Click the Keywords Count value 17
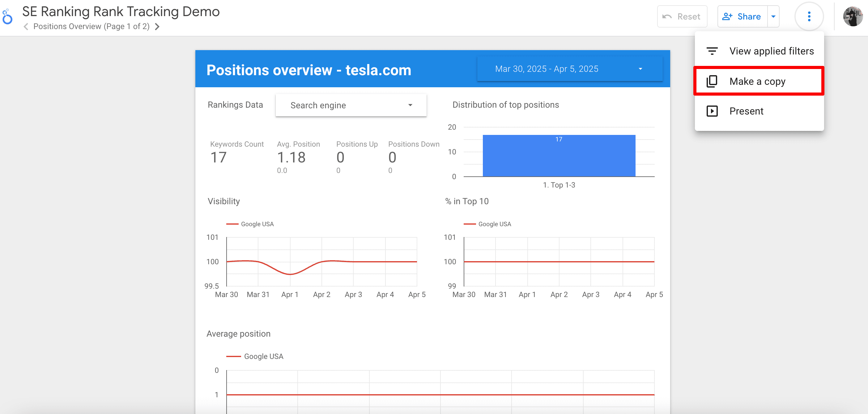The height and width of the screenshot is (414, 868). point(218,157)
